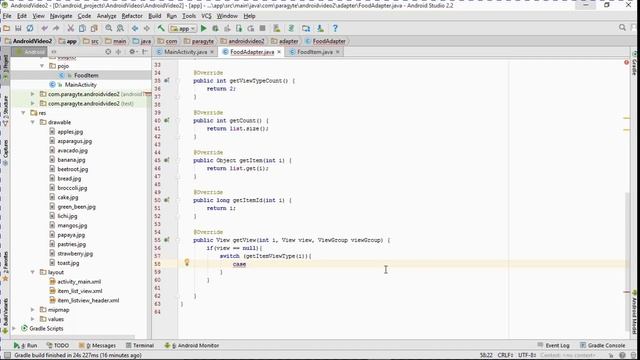Click the lightbulb intention icon at line 58
Image resolution: width=640 pixels, height=360 pixels.
tap(187, 262)
